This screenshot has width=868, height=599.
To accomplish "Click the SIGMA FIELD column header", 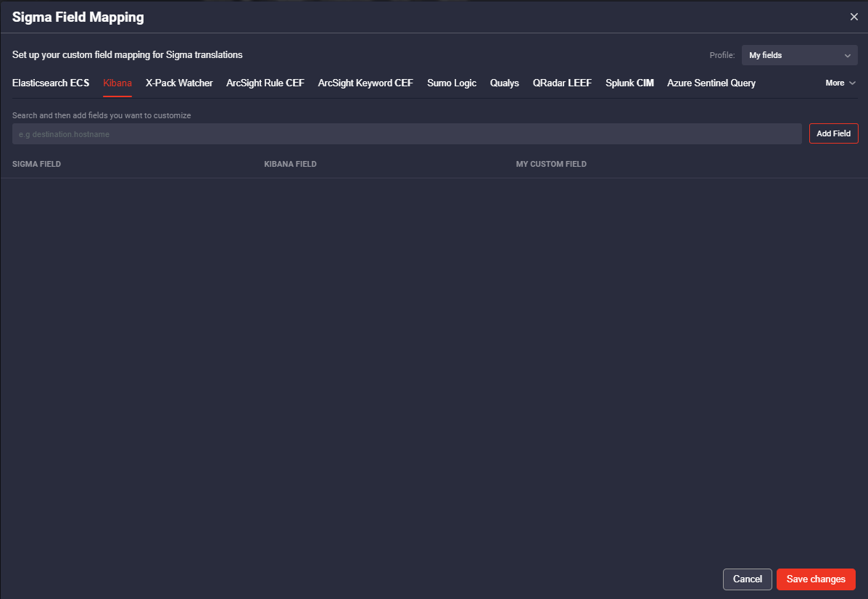I will (36, 164).
